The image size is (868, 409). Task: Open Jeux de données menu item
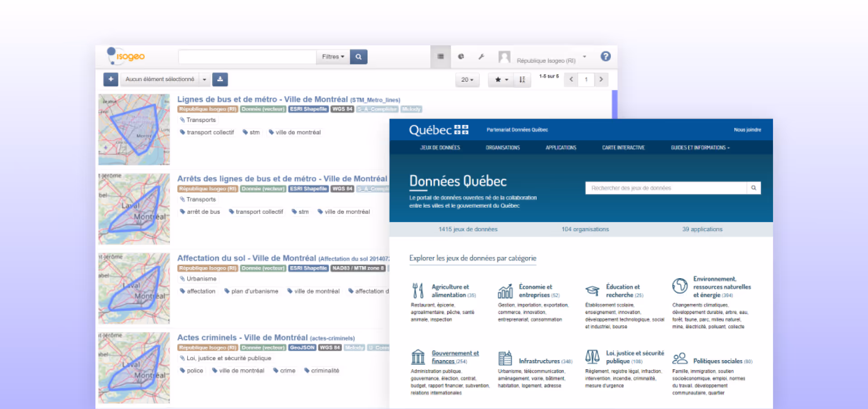pyautogui.click(x=440, y=147)
